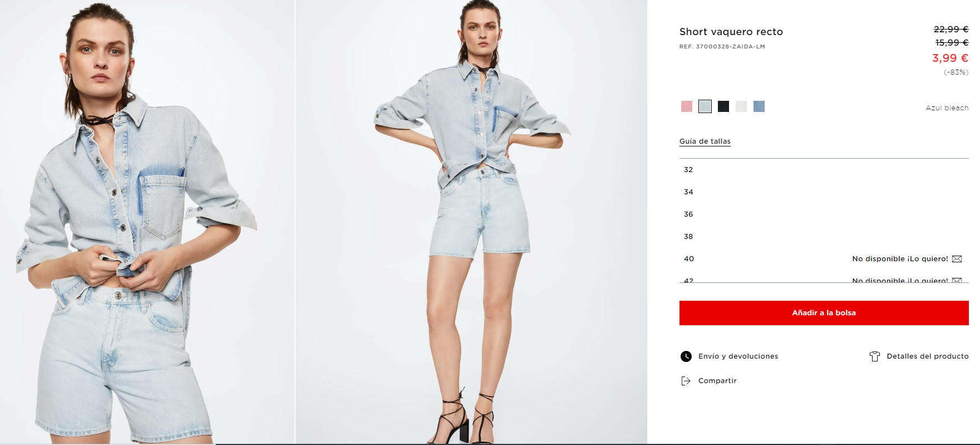Screen dimensions: 980x445
Task: Click the t-shirt icon for product details
Action: tap(875, 356)
